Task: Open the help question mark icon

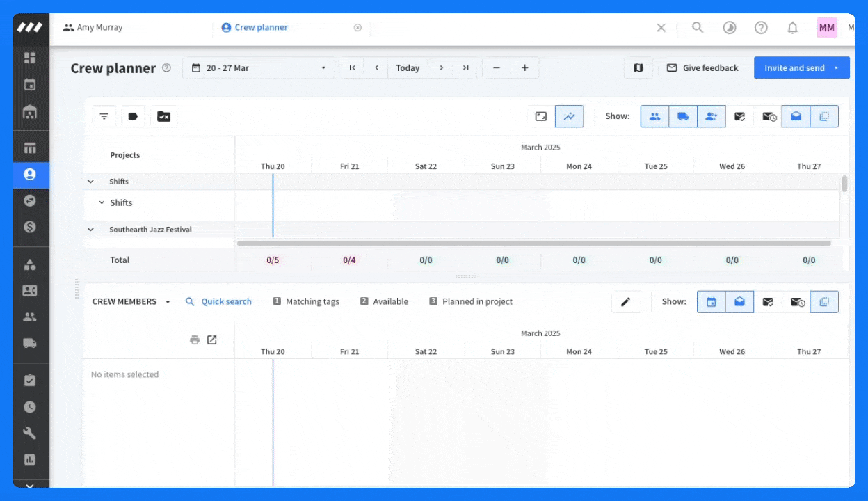Action: point(761,28)
